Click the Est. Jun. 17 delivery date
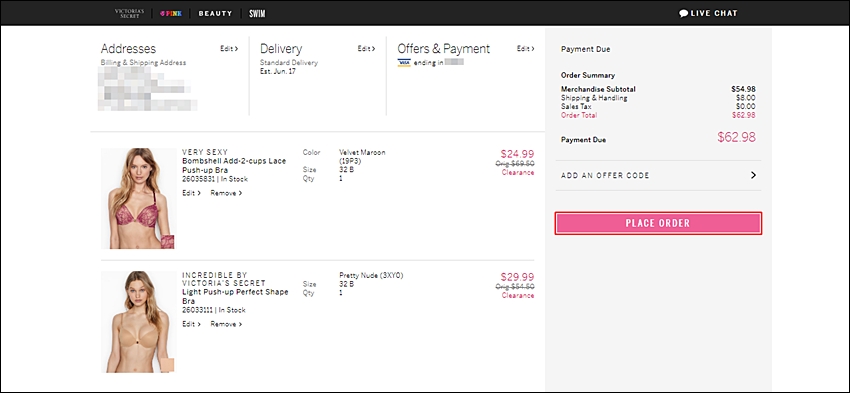850x393 pixels. 278,72
